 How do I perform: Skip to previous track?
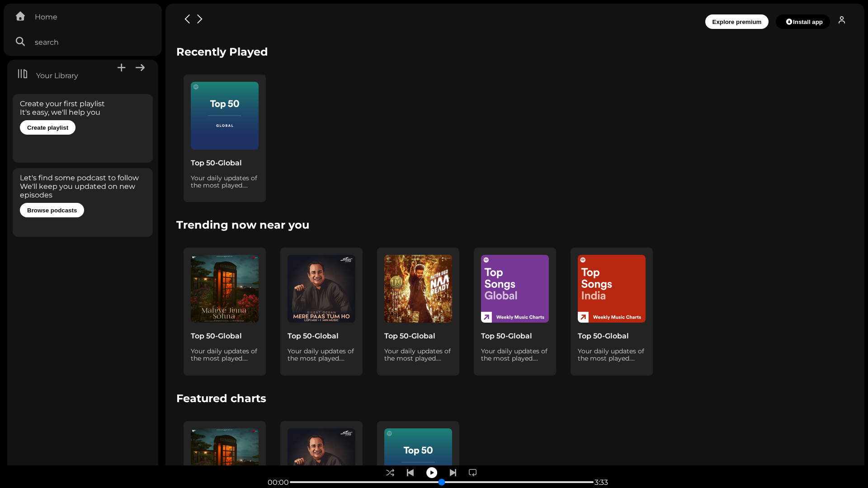click(410, 473)
